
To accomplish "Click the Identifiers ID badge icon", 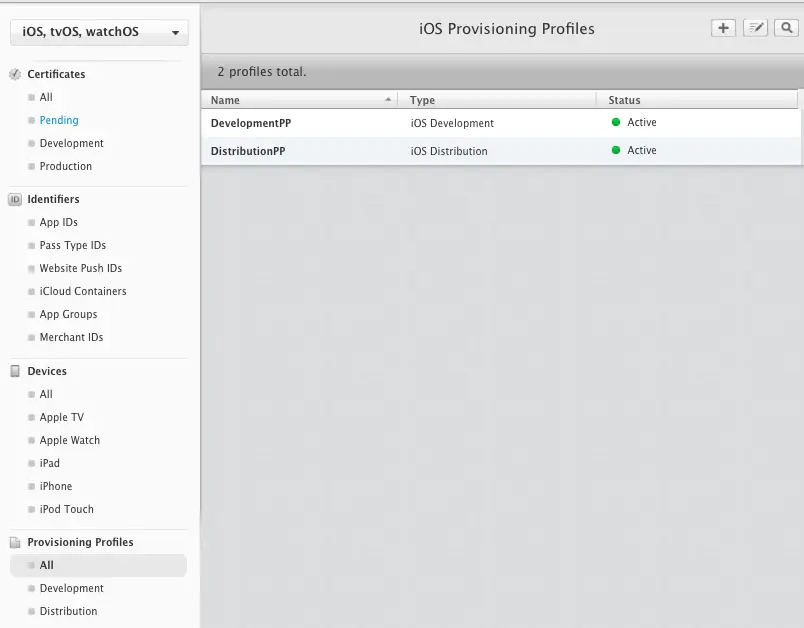I will tap(15, 199).
